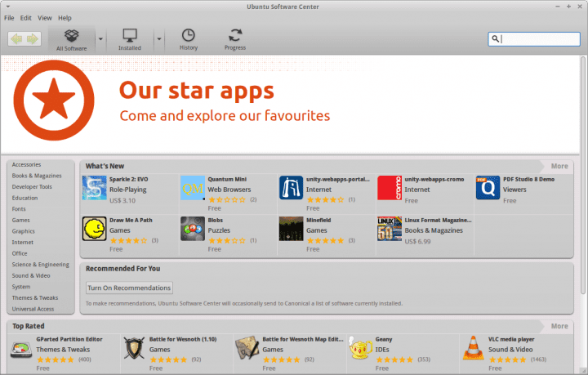Click the vertical scrollbar on the right
Image resolution: width=588 pixels, height=375 pixels.
point(583,176)
